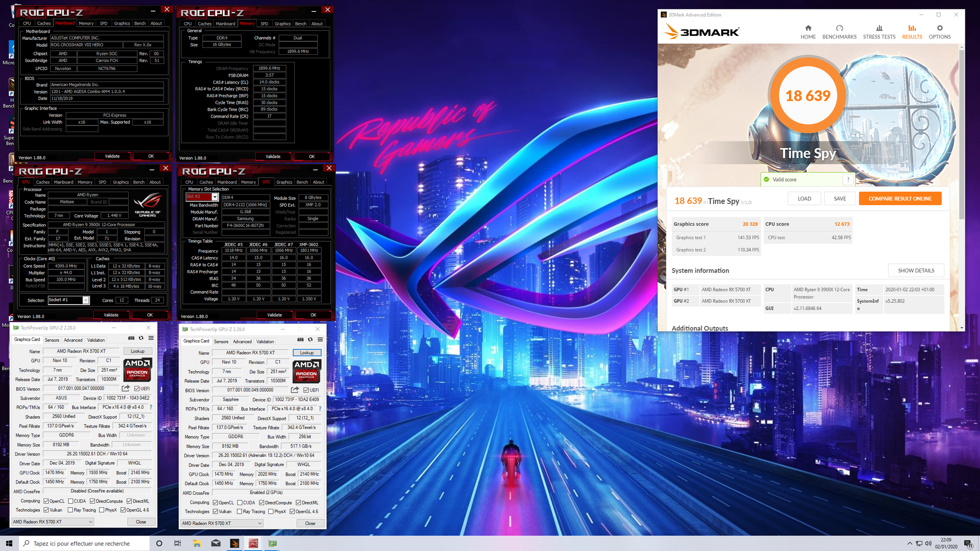Refresh the ASUS GPU-Z window
980x551 pixels.
pyautogui.click(x=141, y=338)
